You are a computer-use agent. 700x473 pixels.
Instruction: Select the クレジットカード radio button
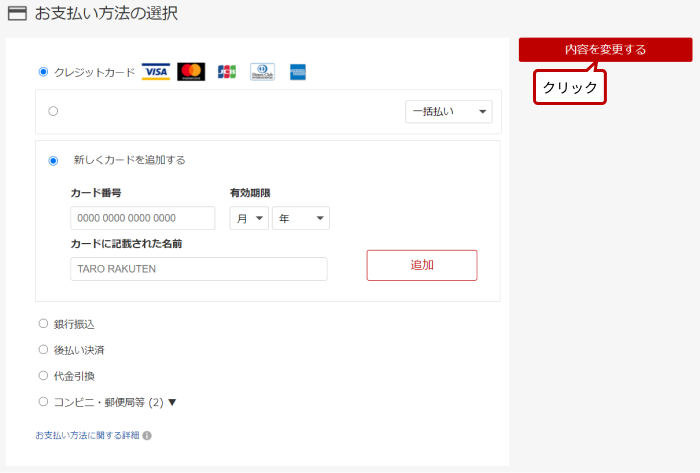tap(43, 72)
